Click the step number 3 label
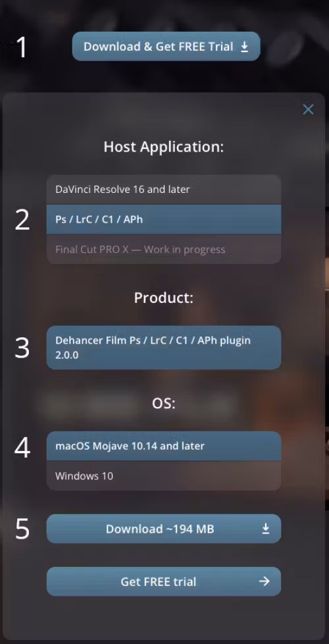The height and width of the screenshot is (644, 329). click(x=22, y=348)
